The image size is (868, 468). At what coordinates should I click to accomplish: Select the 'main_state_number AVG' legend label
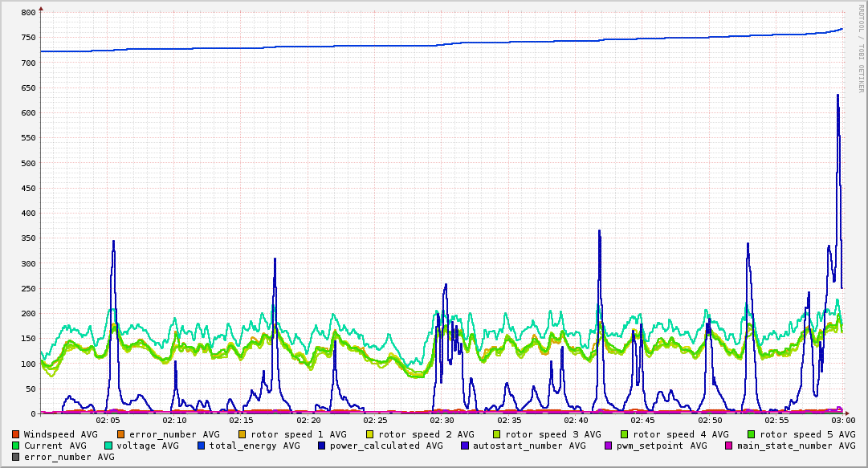click(x=796, y=446)
